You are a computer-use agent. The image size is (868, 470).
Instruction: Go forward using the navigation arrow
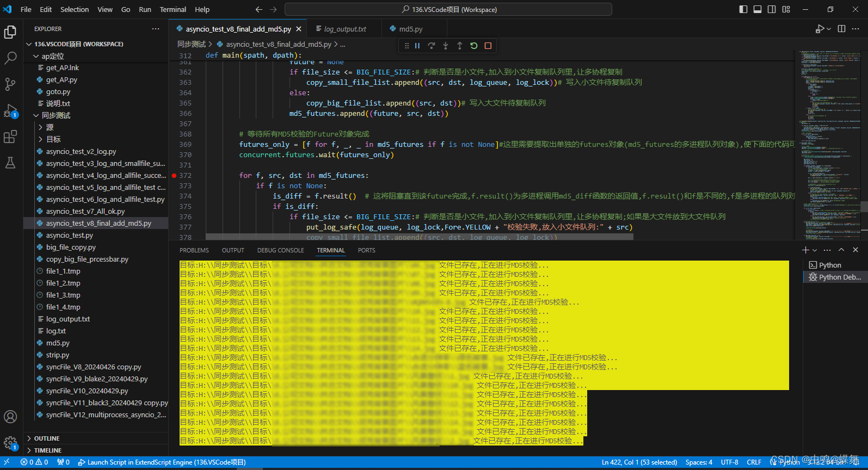[273, 9]
